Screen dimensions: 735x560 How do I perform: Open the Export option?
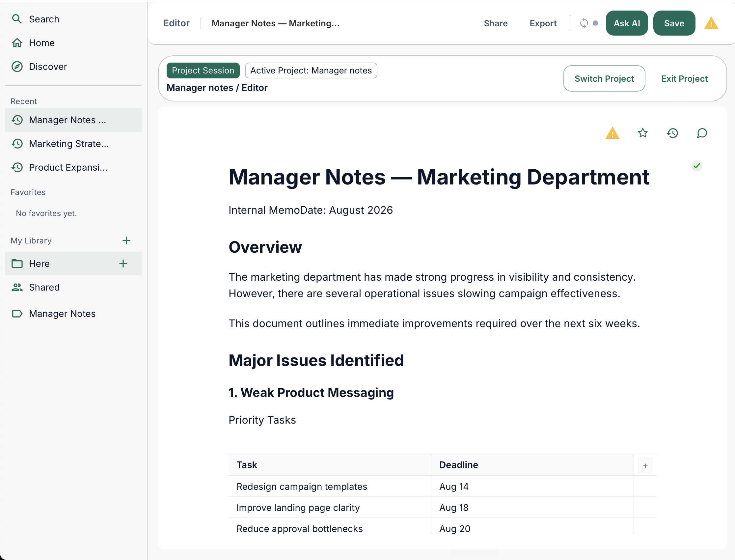pos(543,23)
